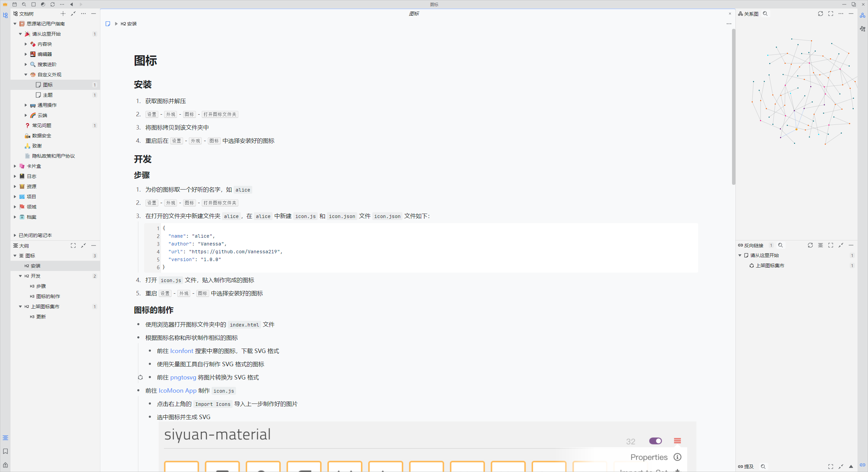Search within the 关系图 graph panel
This screenshot has height=472, width=868.
[x=765, y=14]
